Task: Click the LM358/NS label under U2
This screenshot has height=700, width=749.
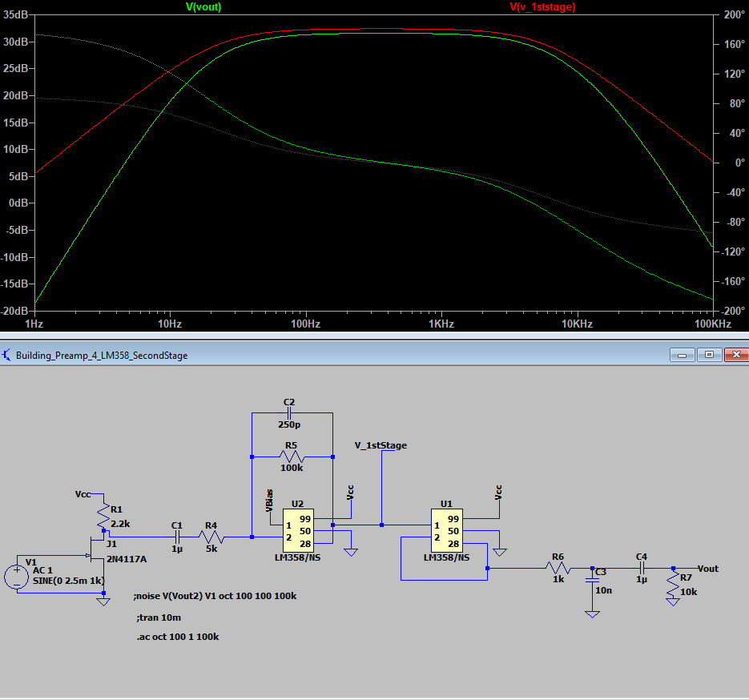Action: [297, 557]
